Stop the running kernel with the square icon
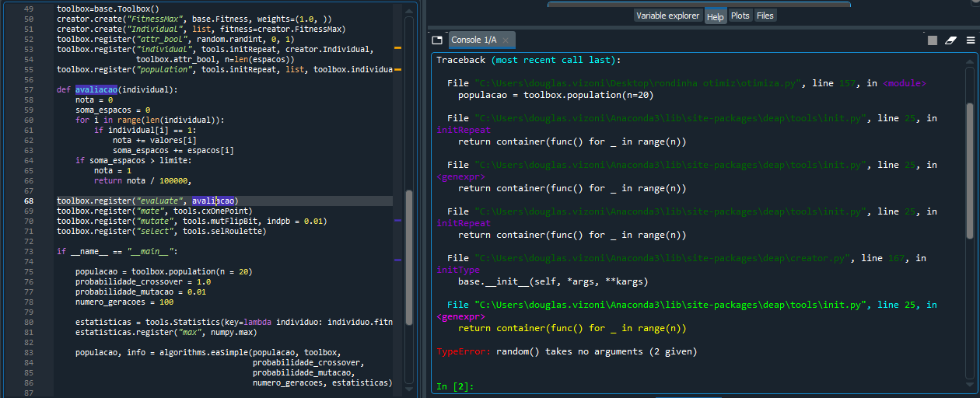 point(933,40)
